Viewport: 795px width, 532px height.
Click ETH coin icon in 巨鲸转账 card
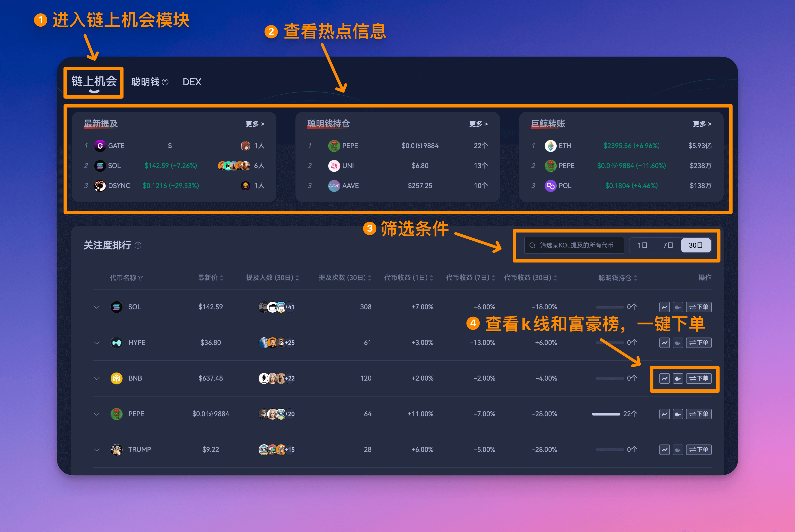550,146
